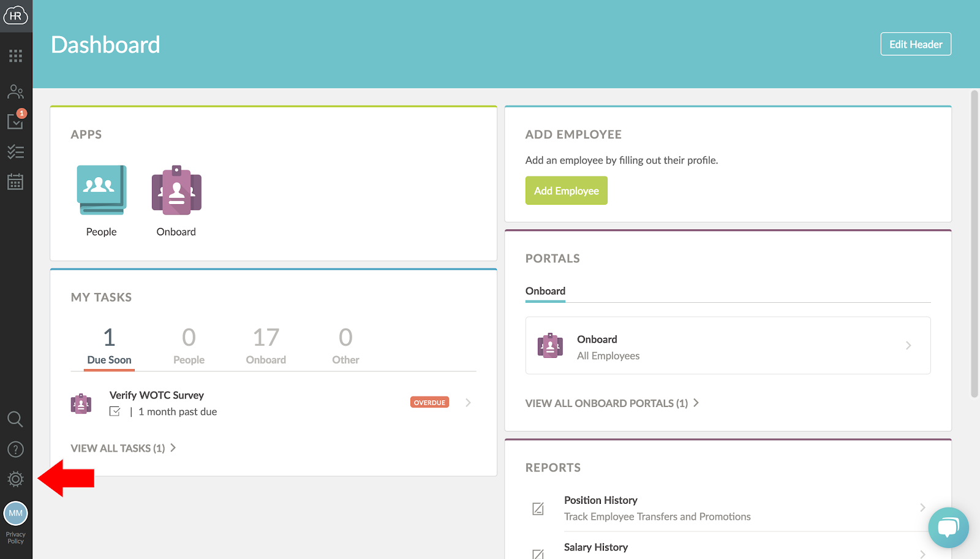The height and width of the screenshot is (559, 980).
Task: Click the Verify WOTC Survey task icon
Action: pos(81,403)
